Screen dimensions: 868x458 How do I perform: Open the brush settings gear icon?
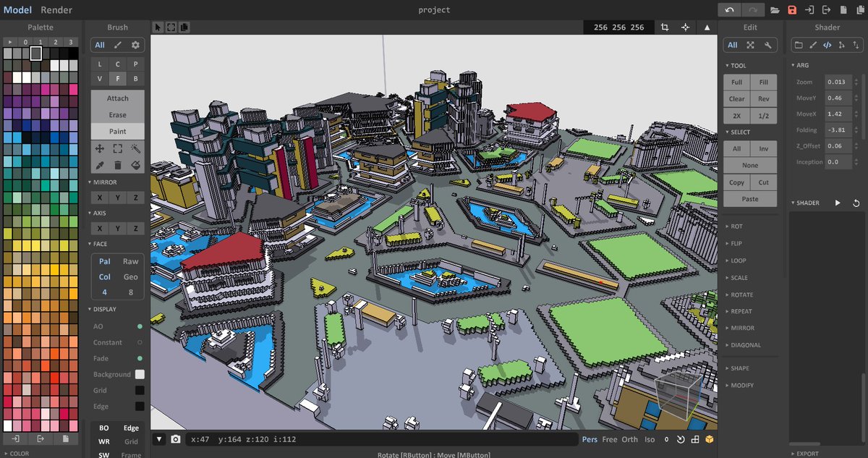(137, 45)
